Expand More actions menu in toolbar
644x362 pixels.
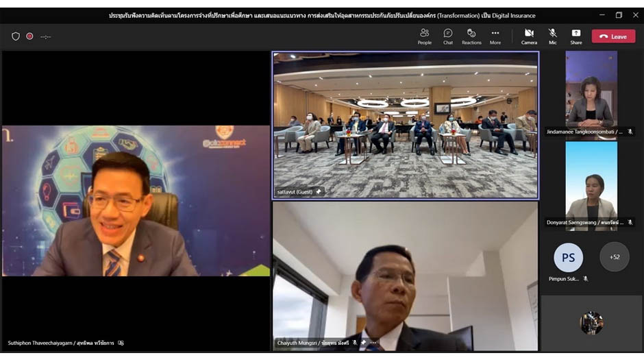[x=495, y=36]
